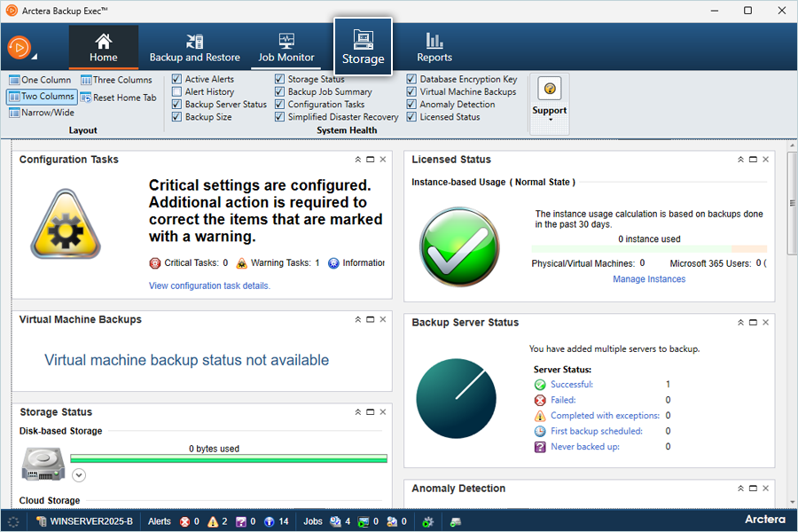
Task: Collapse the Configuration Tasks panel
Action: pos(358,160)
